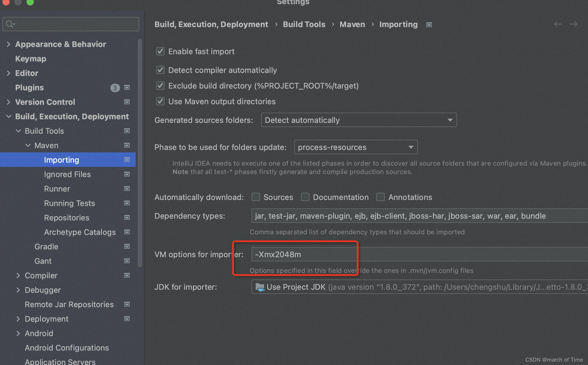
Task: Enable automatic download of Annotations
Action: pos(381,197)
